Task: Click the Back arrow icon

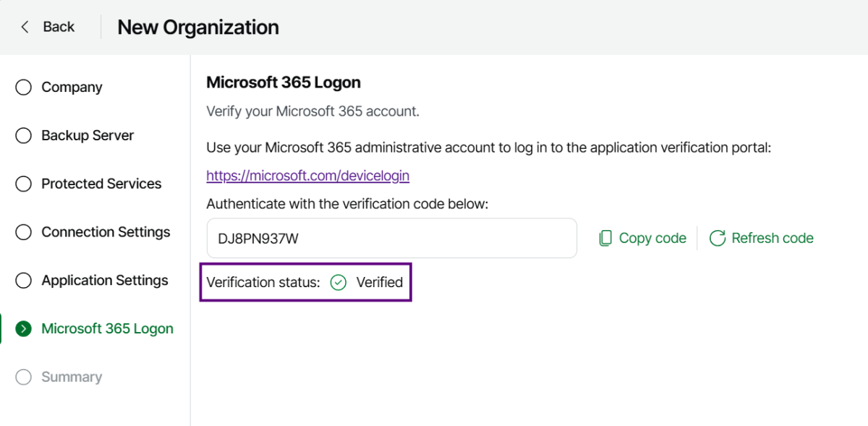Action: (25, 27)
